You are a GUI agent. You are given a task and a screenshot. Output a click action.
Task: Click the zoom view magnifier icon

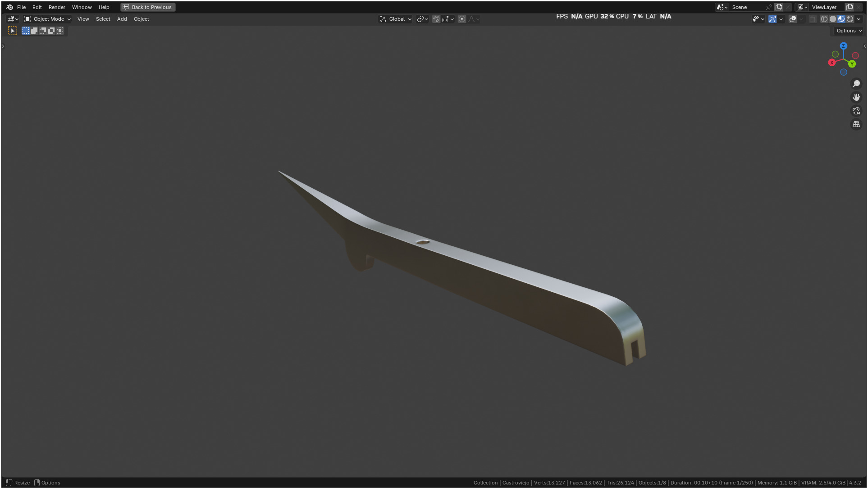coord(856,84)
